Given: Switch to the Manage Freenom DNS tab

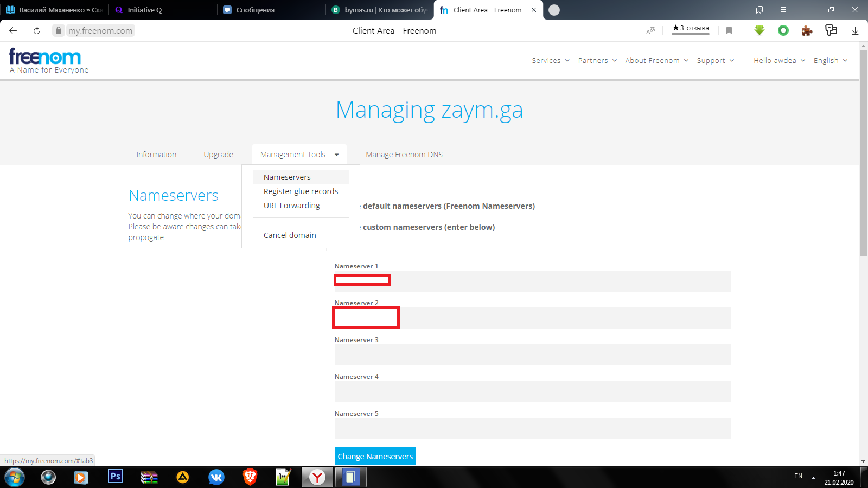Looking at the screenshot, I should pyautogui.click(x=404, y=155).
